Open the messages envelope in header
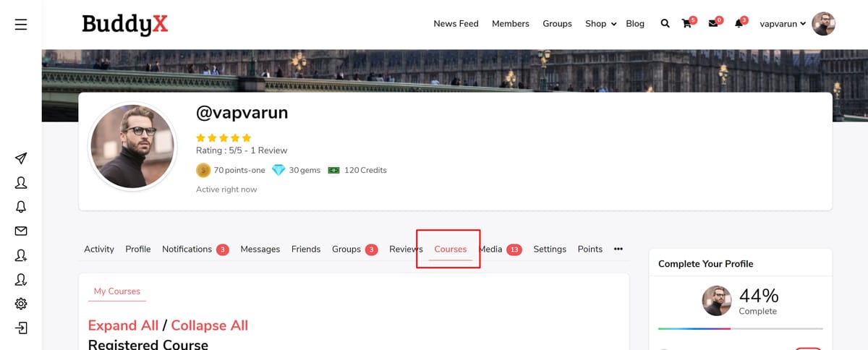This screenshot has height=350, width=868. coord(713,24)
